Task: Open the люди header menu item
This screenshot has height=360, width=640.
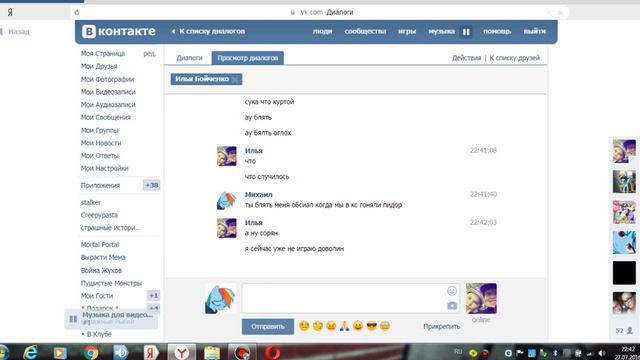Action: click(x=322, y=31)
